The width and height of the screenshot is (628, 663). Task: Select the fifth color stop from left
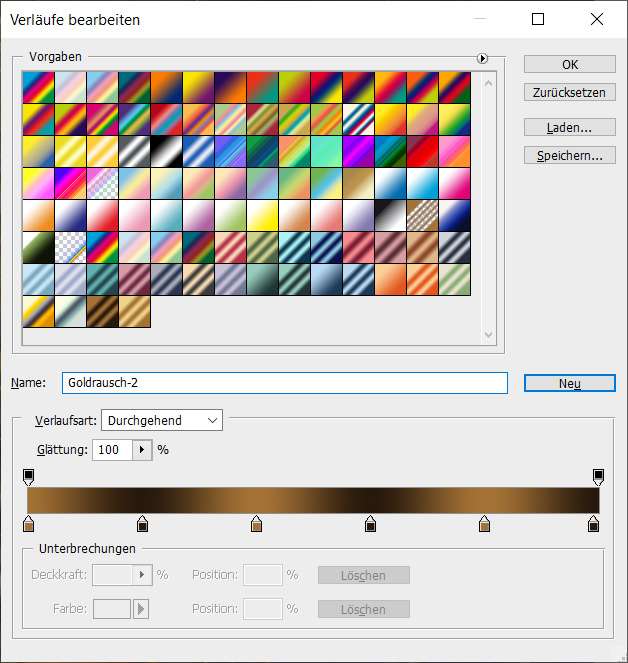[485, 524]
